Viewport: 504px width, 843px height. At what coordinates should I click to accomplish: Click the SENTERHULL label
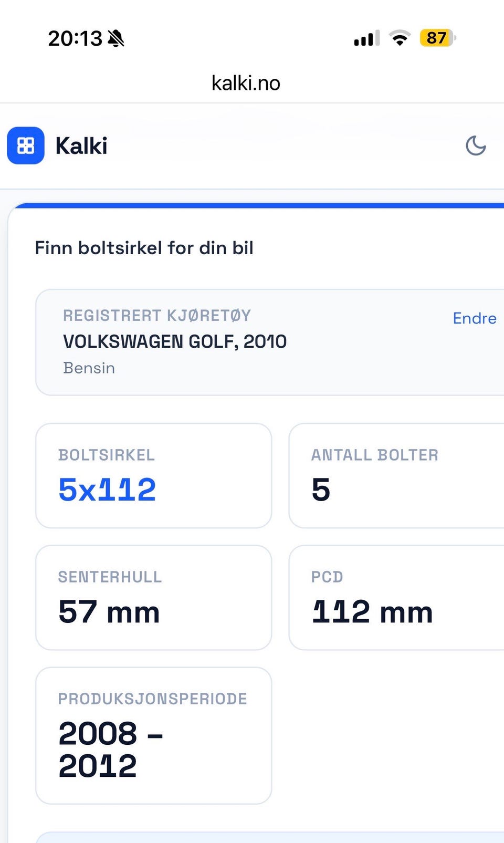[x=110, y=577]
